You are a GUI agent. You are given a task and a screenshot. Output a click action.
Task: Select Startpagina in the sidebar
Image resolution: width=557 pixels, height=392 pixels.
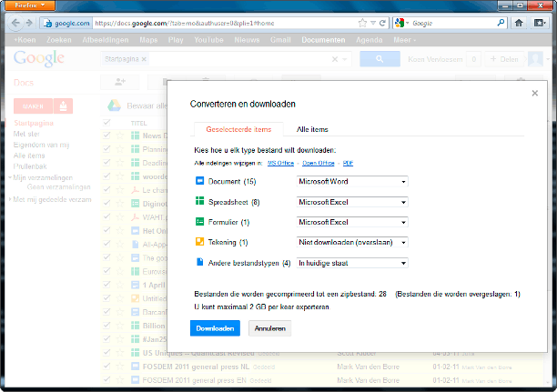[x=34, y=123]
